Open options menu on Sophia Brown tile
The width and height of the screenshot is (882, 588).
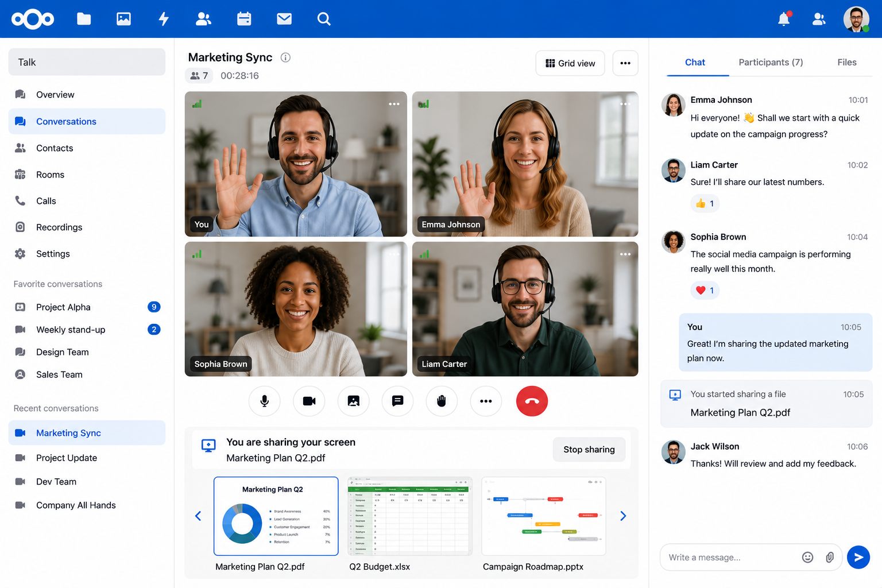[x=394, y=254]
